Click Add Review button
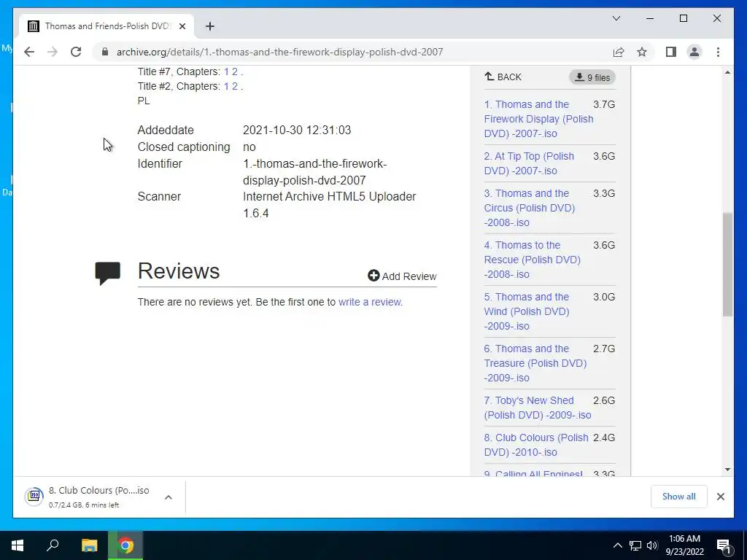Image resolution: width=747 pixels, height=560 pixels. (402, 276)
